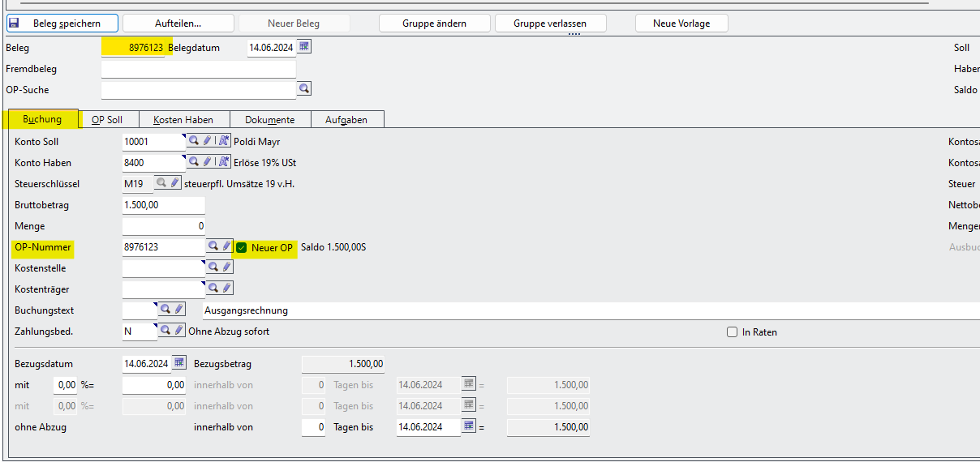Click the search icon next to Konto Soll
Viewport: 980px width, 462px height.
pyautogui.click(x=194, y=141)
